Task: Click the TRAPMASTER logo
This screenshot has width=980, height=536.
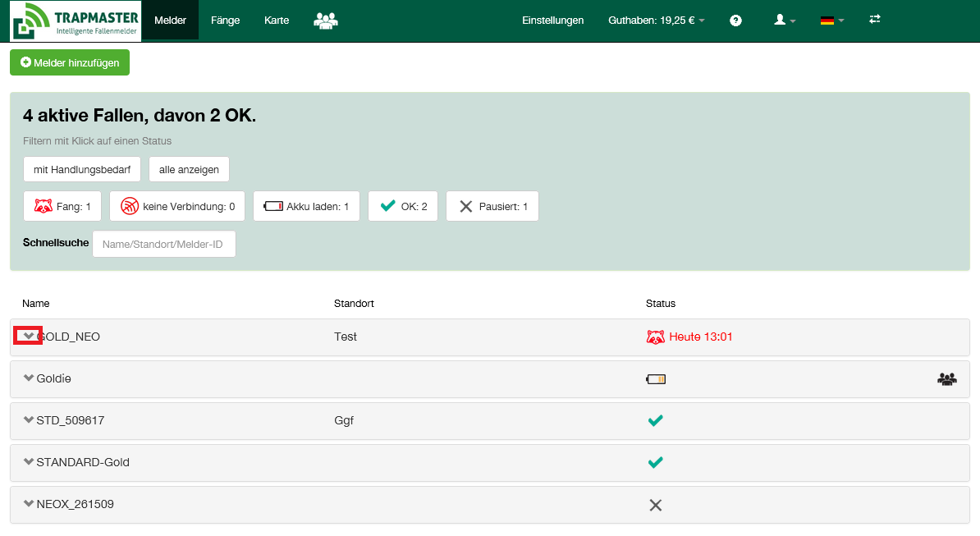Action: click(x=76, y=21)
